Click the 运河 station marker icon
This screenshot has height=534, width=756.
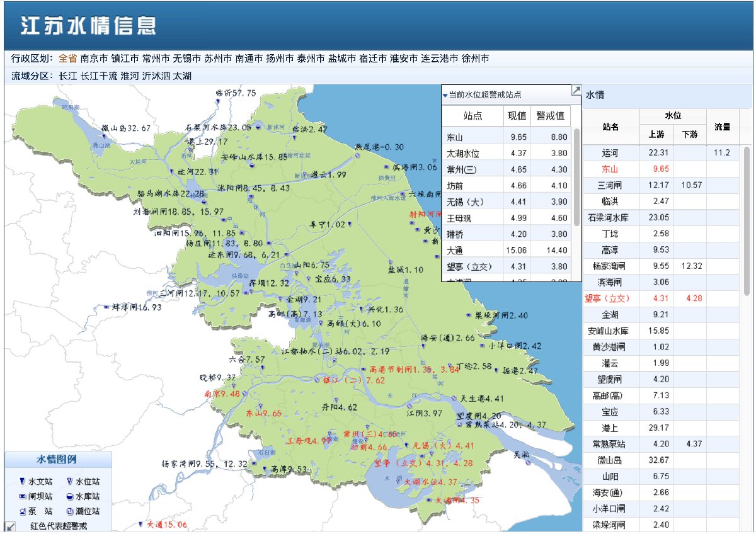[x=171, y=172]
